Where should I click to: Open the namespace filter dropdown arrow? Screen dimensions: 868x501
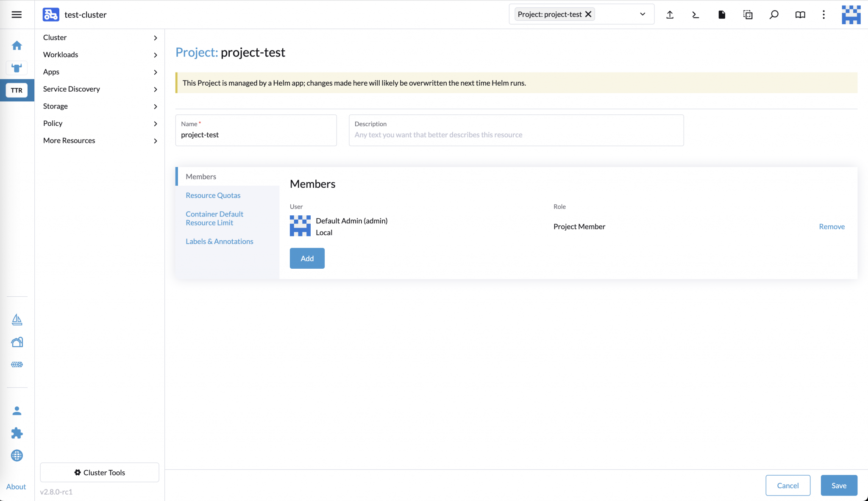tap(643, 14)
